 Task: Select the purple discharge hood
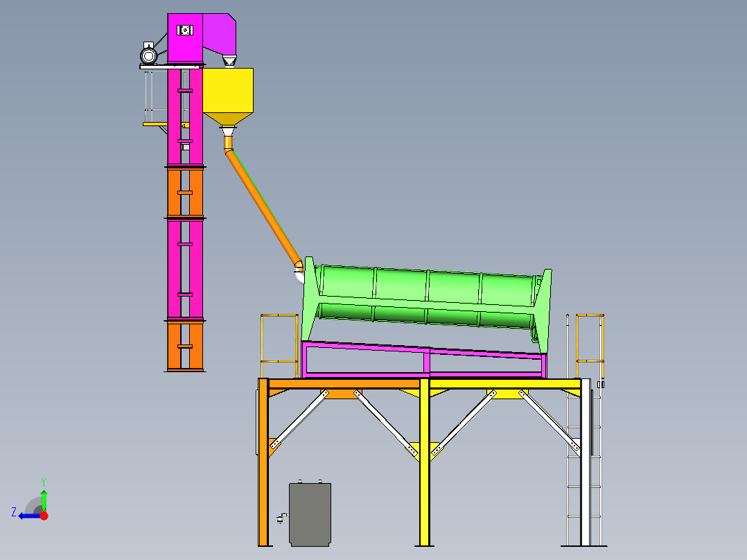[x=220, y=35]
